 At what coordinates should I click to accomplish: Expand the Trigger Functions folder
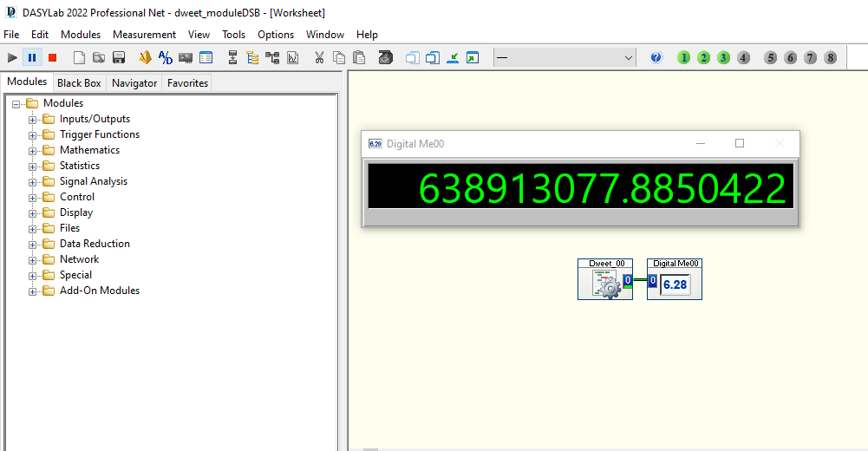(32, 135)
